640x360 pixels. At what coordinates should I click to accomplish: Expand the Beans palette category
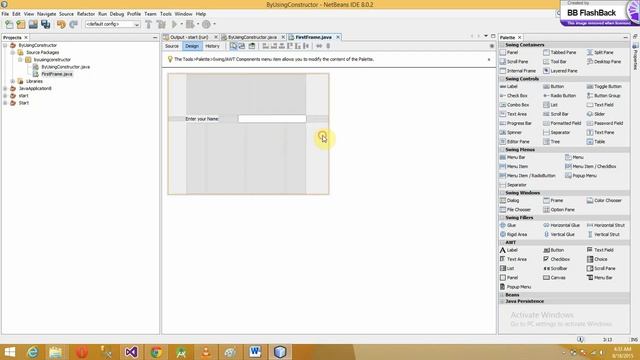click(502, 295)
